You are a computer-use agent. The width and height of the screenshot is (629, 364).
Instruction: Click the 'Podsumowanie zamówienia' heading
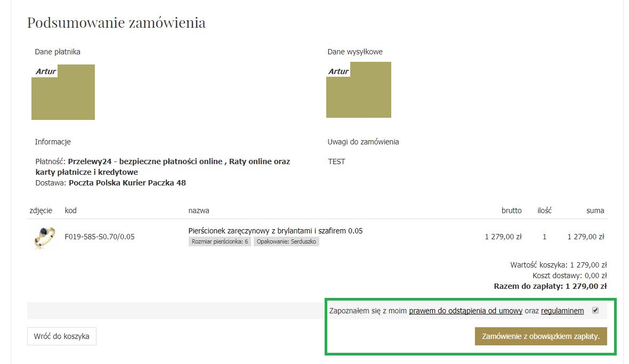[x=116, y=23]
